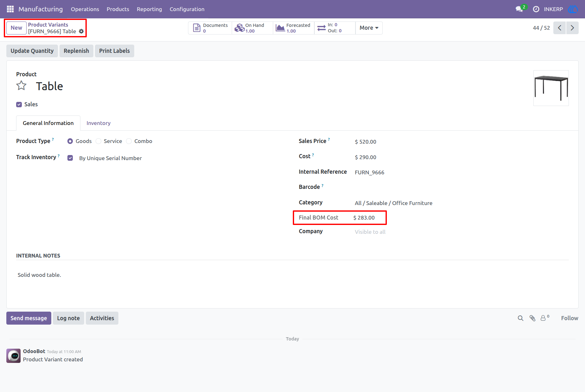Expand the More dropdown

[369, 28]
